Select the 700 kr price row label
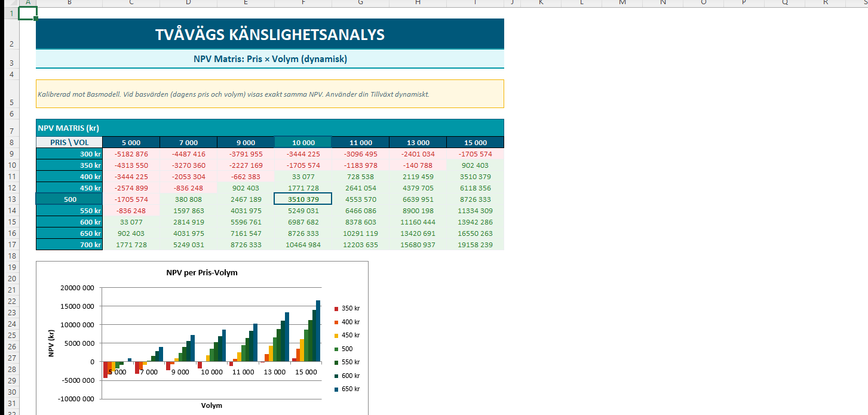Screen dimensions: 868x415 coord(69,245)
